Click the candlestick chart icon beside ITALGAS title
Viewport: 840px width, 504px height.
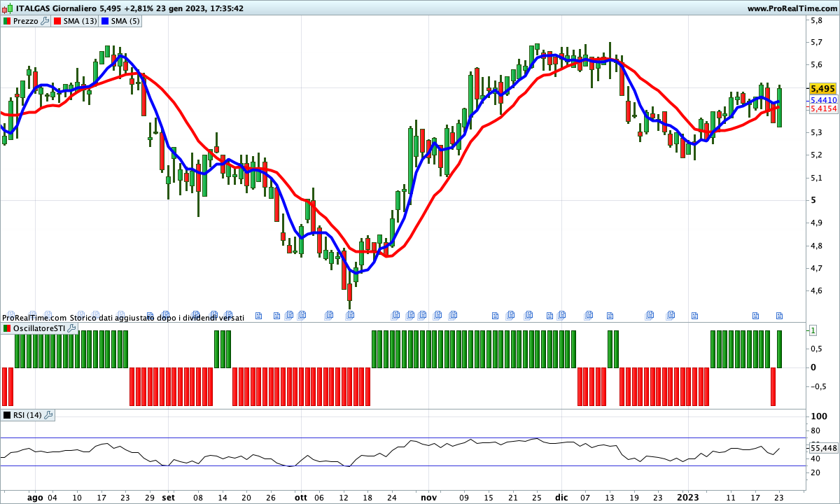tap(7, 8)
